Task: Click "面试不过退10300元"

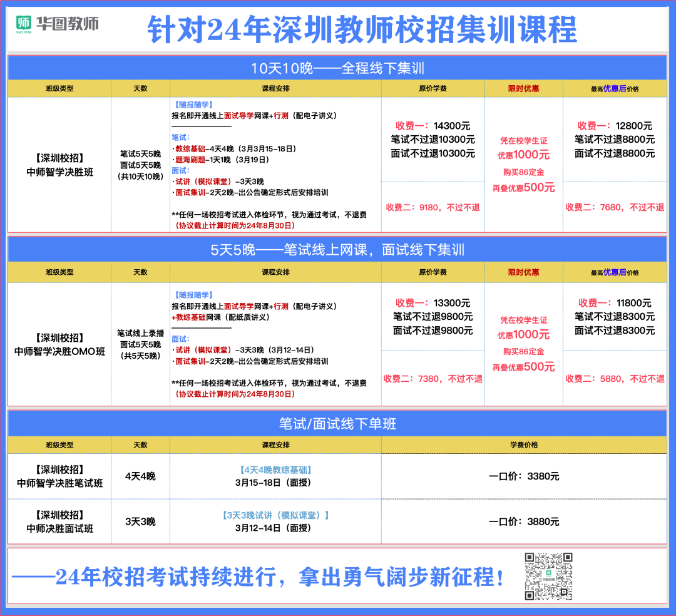Action: tap(433, 153)
